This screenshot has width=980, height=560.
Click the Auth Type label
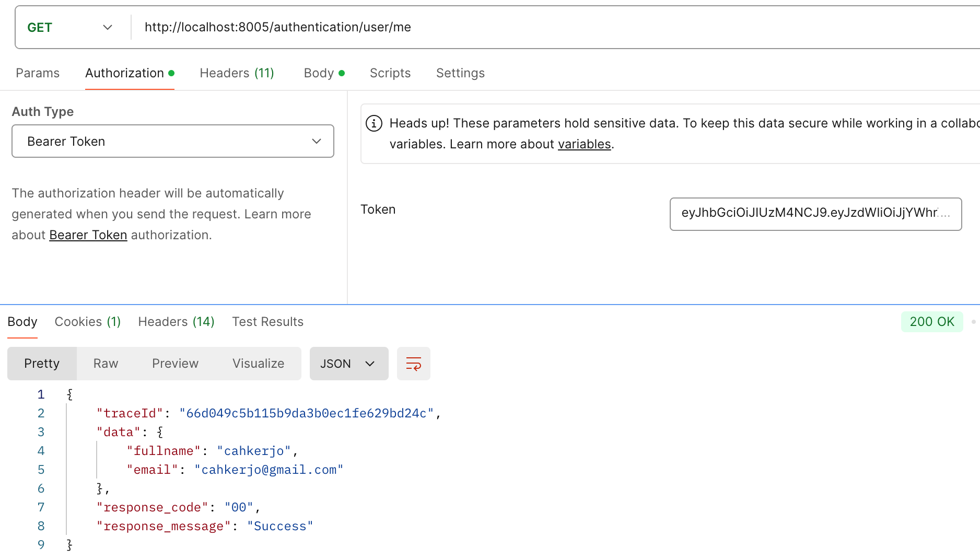[x=43, y=112]
